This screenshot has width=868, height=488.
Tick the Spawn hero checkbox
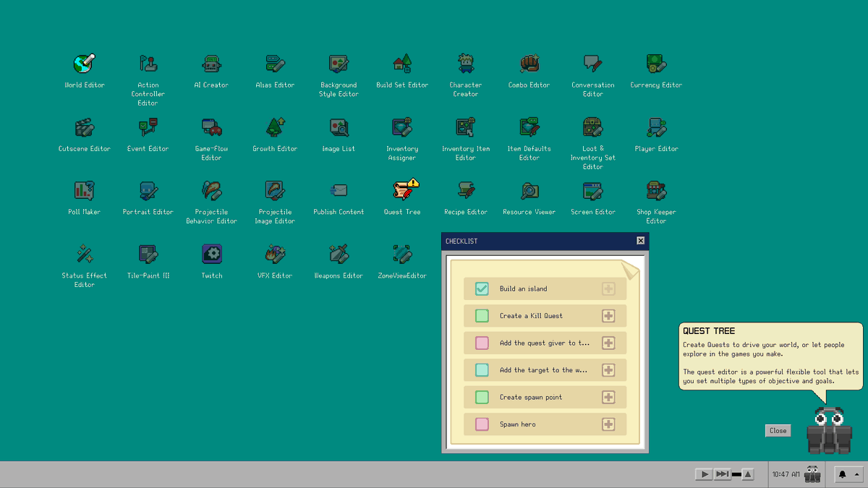point(482,424)
